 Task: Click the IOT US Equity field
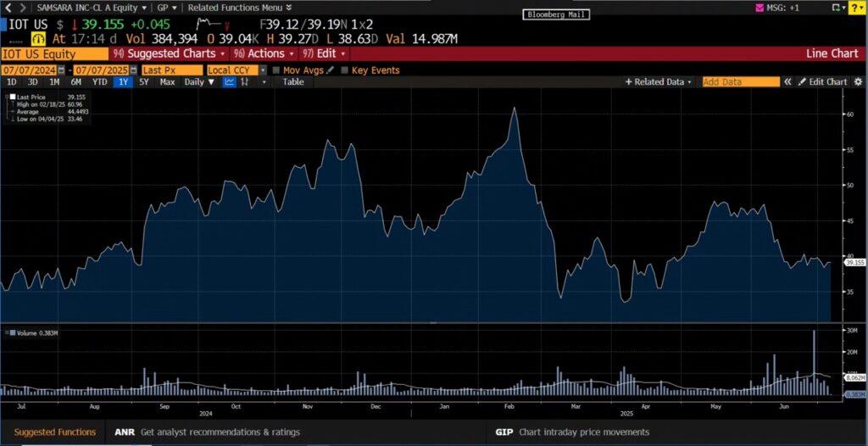pyautogui.click(x=55, y=53)
